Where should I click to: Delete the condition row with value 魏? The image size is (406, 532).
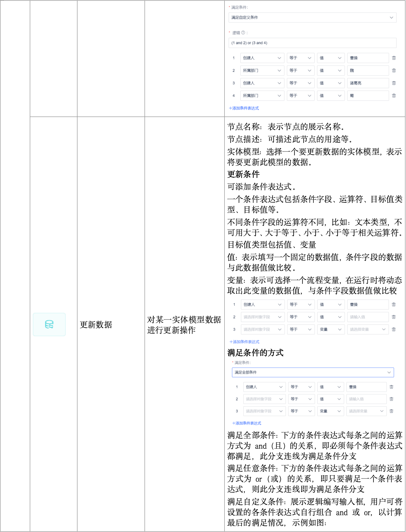[394, 70]
